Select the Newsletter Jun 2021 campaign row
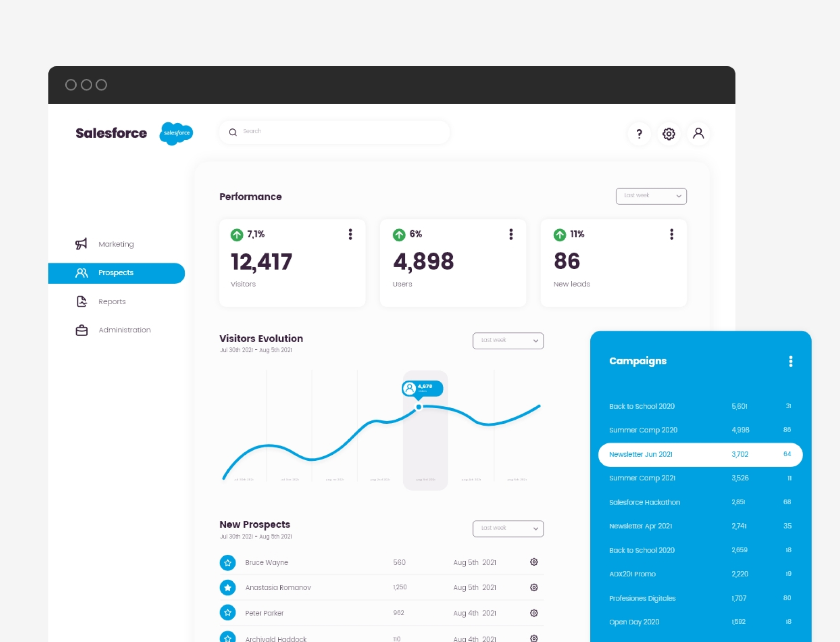840x642 pixels. pos(700,454)
